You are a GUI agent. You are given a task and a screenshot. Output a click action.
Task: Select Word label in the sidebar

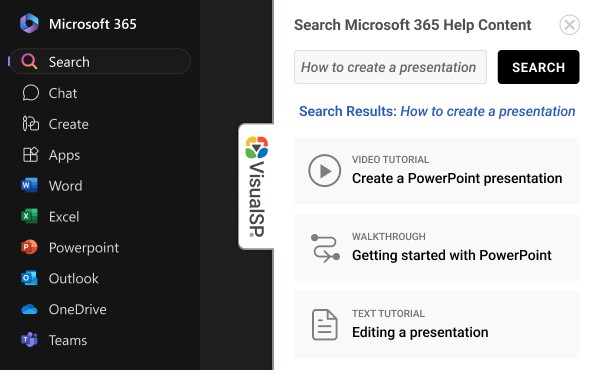(65, 186)
